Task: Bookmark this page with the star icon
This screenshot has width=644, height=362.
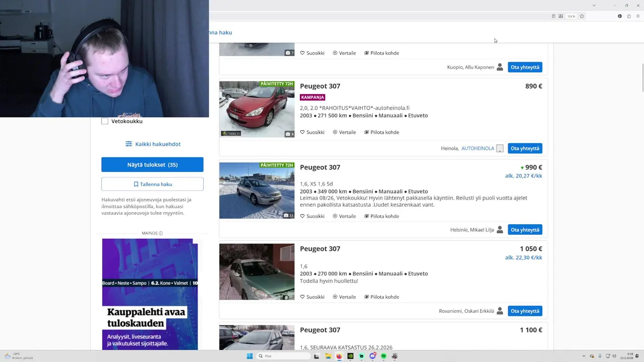Action: [582, 16]
